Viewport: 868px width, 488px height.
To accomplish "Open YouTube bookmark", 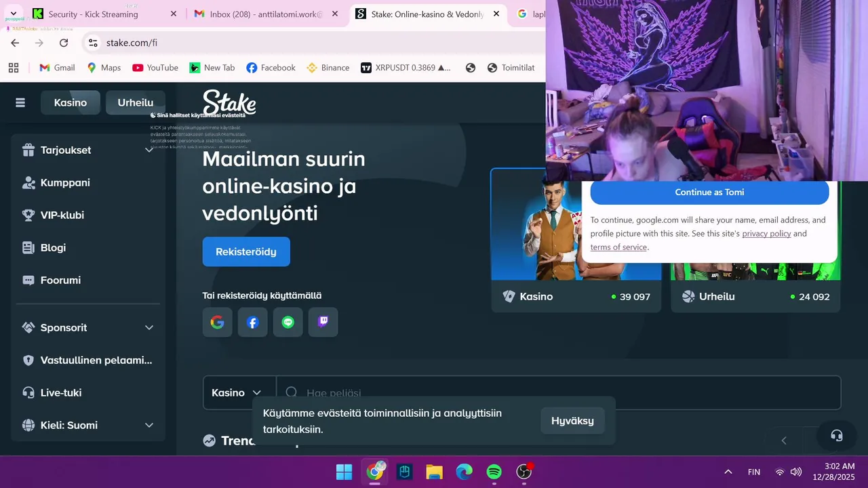I will tap(155, 68).
